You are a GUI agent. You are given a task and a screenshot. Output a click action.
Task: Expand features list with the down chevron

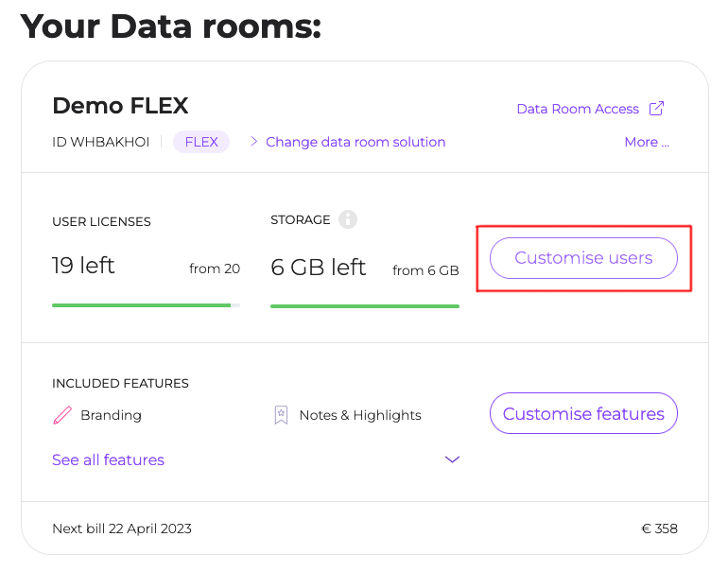(x=452, y=459)
